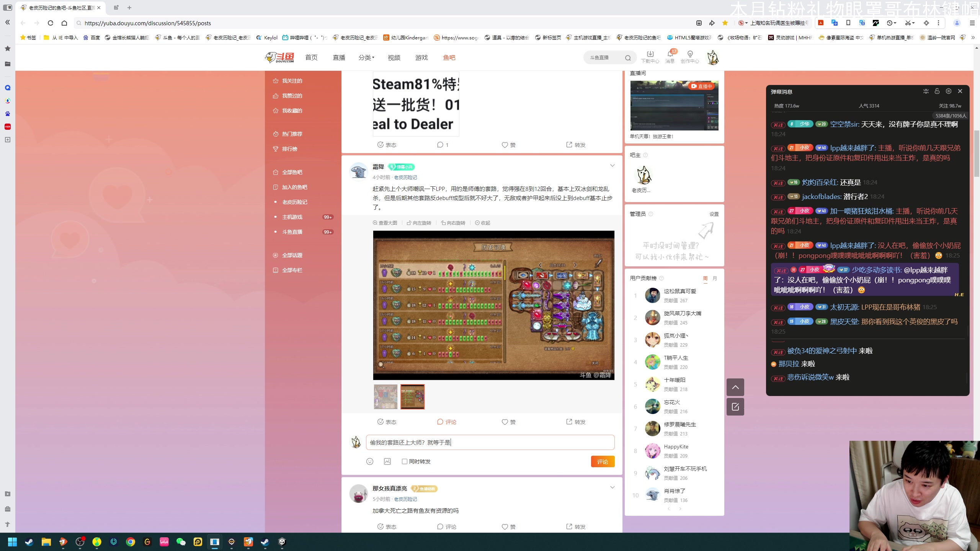Click the lock icon in danmu panel
Screen dimensions: 980x551
tap(937, 91)
